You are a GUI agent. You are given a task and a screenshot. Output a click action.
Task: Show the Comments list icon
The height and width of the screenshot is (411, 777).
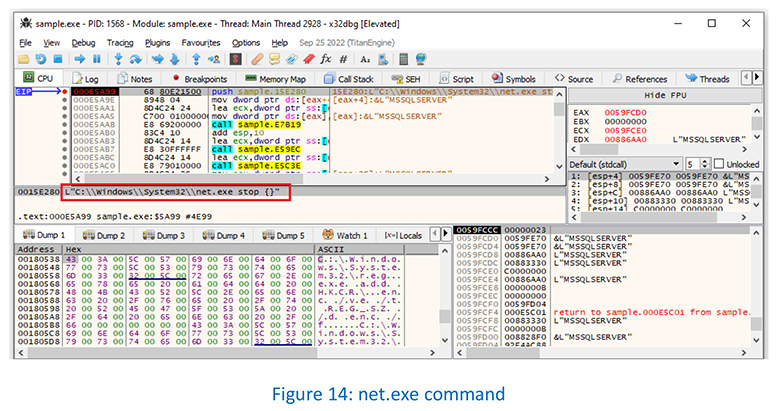point(275,59)
